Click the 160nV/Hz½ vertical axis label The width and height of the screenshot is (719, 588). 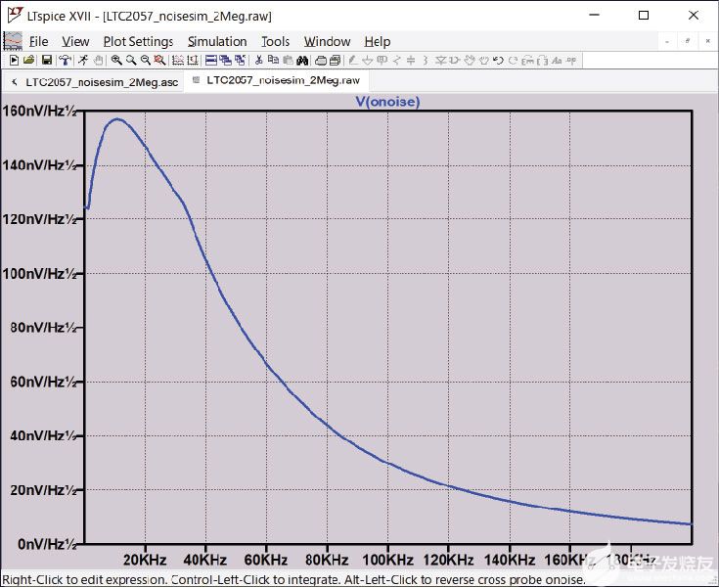click(40, 111)
